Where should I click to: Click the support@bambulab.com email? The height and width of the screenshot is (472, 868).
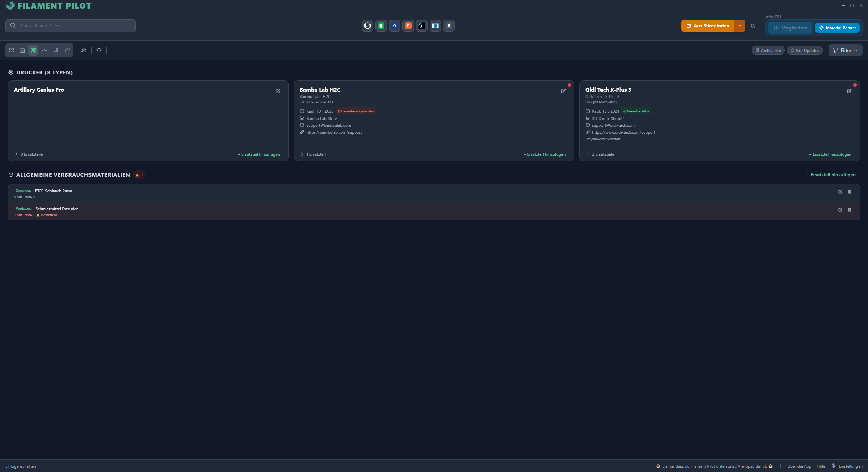tap(329, 125)
